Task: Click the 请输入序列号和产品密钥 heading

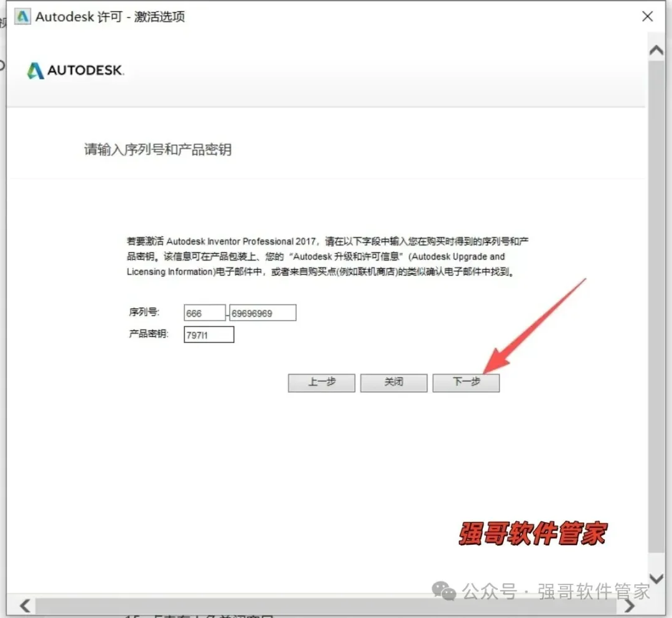Action: [157, 149]
